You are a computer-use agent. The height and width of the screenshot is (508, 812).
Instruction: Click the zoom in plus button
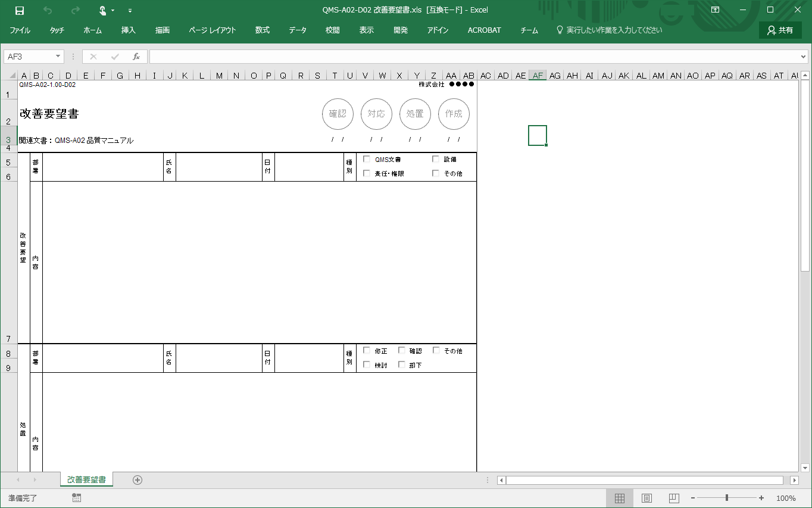coord(761,498)
